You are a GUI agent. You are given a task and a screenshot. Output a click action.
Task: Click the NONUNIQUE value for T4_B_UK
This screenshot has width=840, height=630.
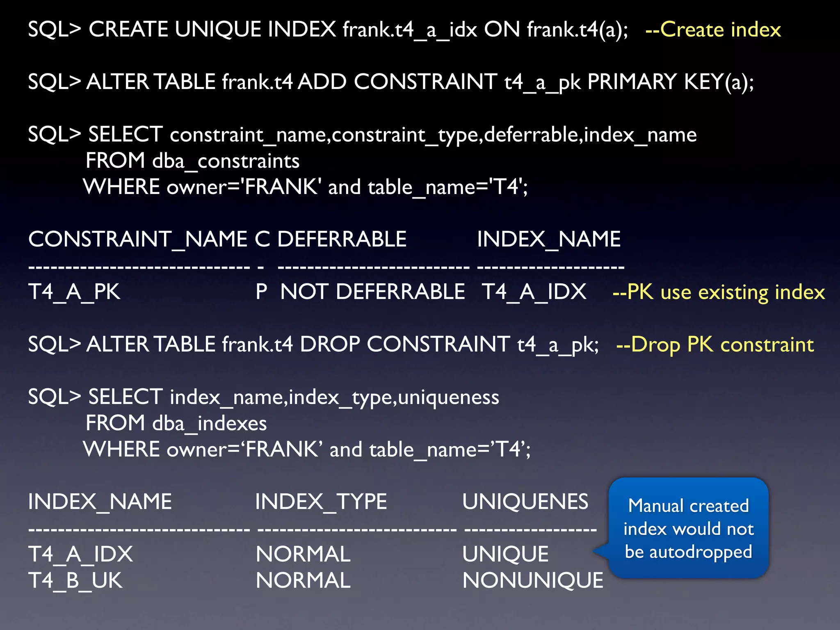click(x=533, y=581)
